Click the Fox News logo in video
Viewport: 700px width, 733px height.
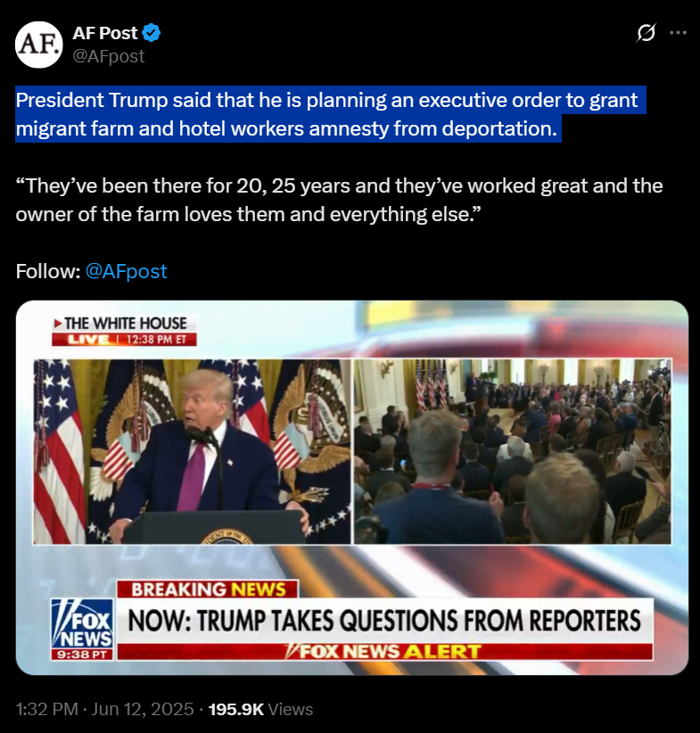click(x=82, y=630)
